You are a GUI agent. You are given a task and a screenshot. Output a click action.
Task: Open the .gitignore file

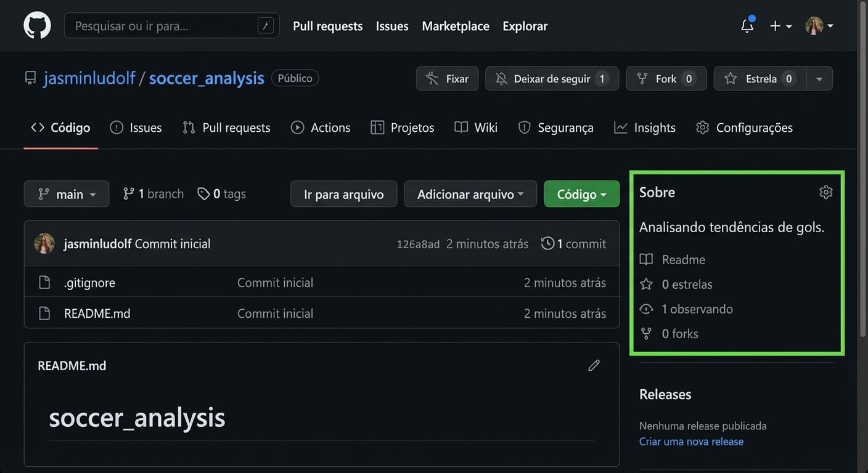89,283
